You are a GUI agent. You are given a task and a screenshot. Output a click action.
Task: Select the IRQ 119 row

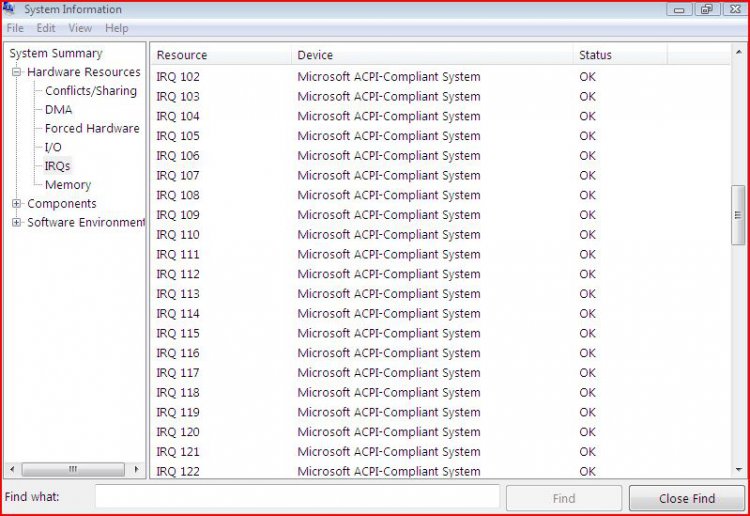[x=441, y=412]
